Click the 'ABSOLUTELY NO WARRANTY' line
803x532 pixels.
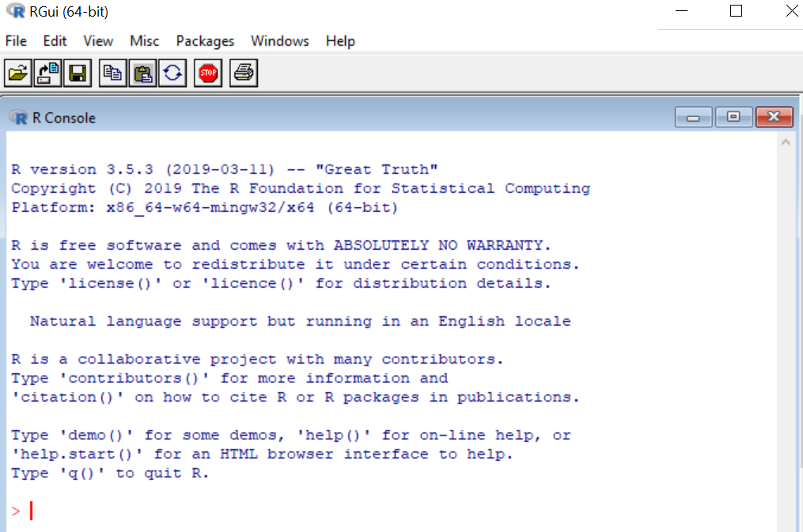[x=281, y=246]
